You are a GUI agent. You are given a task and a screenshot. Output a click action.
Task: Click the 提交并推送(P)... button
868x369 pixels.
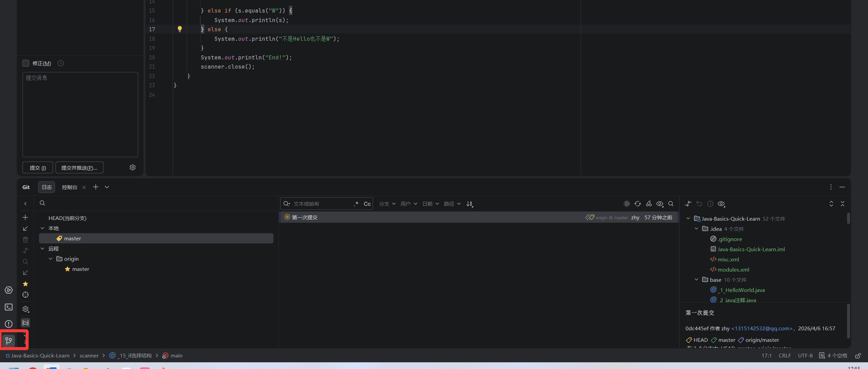click(79, 168)
